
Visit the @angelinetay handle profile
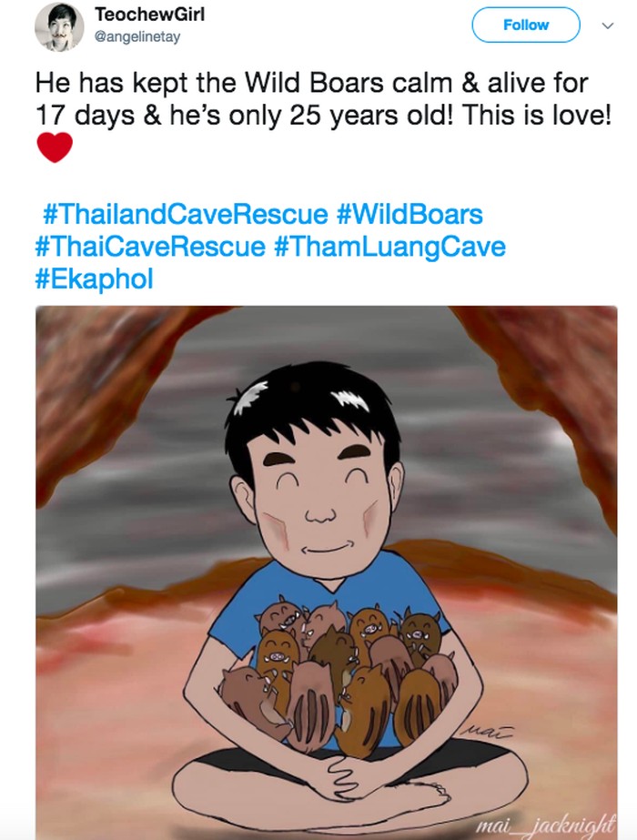[x=138, y=35]
